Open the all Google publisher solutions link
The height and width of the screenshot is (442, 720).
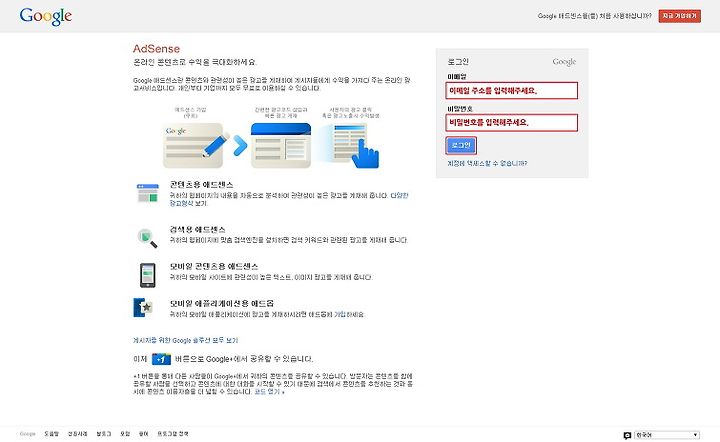[185, 340]
